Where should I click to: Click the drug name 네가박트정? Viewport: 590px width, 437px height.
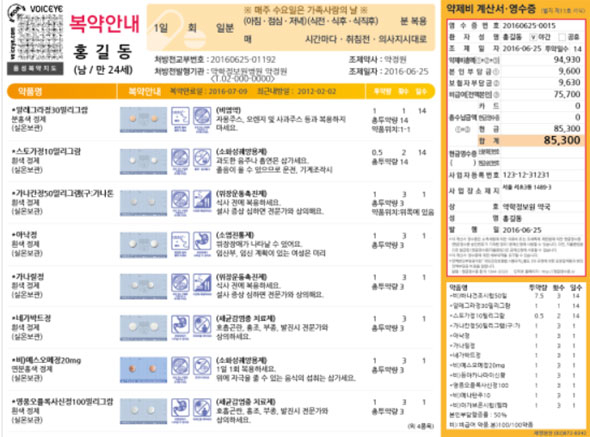[x=31, y=318]
